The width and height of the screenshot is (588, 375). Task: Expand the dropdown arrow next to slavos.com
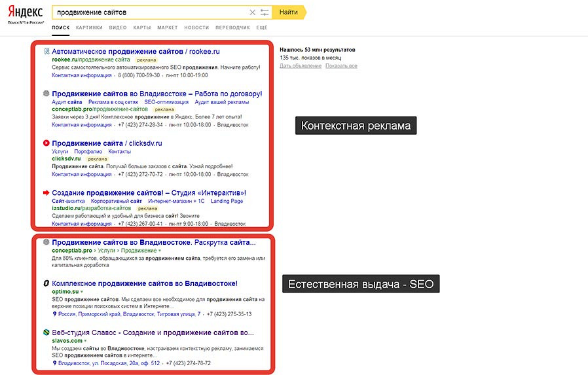click(86, 341)
